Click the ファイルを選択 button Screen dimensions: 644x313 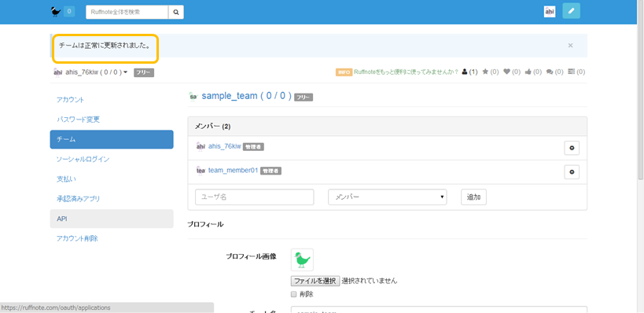click(315, 281)
